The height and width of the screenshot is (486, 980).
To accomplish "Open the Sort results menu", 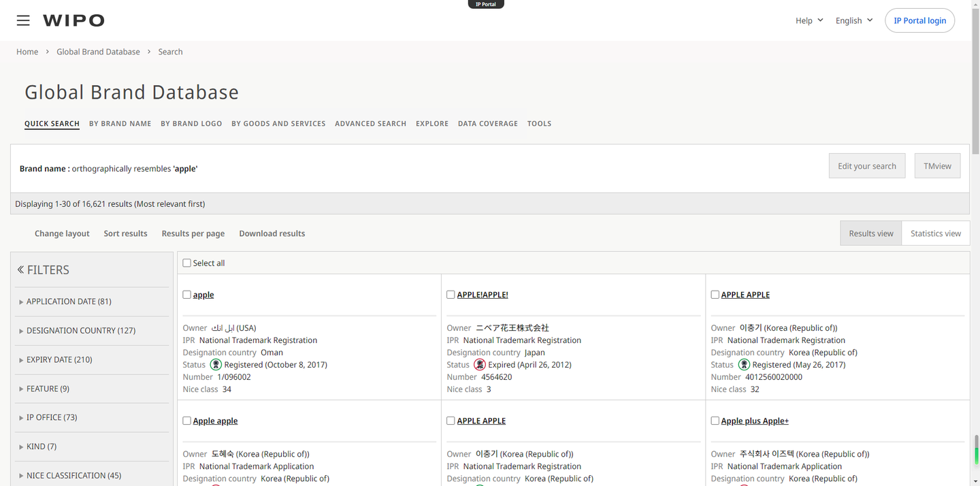I will pyautogui.click(x=125, y=233).
